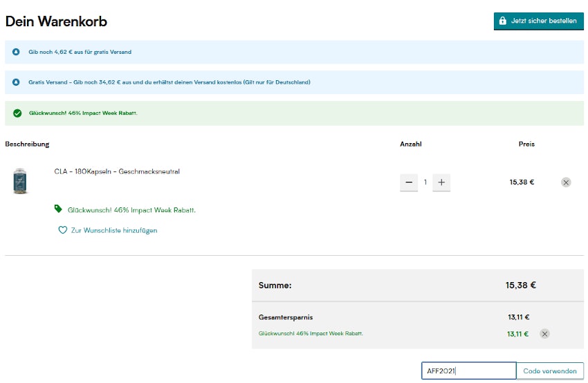Screen dimensions: 588x383
Task: Click the 'Zur Wunschliste hinzufügen' link text
Action: point(114,230)
